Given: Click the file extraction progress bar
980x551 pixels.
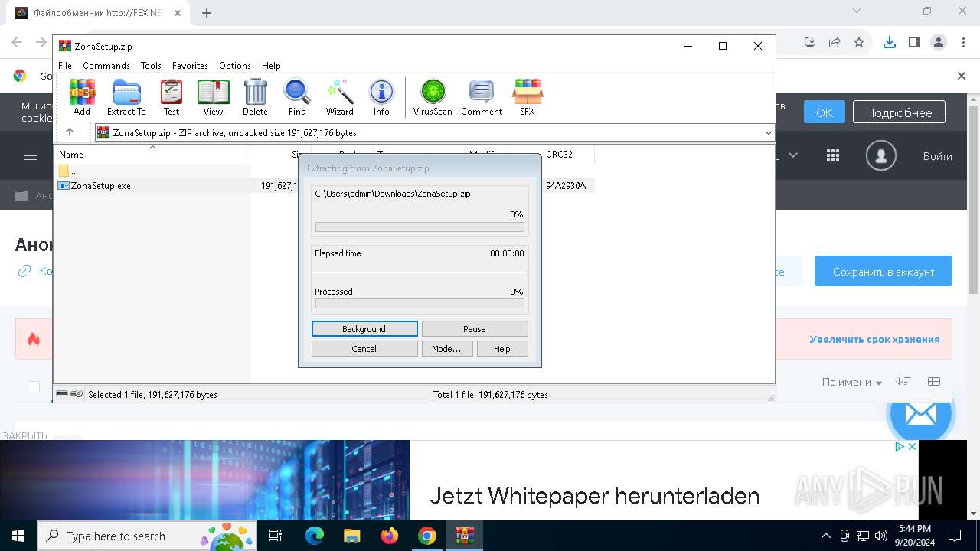Looking at the screenshot, I should (x=420, y=227).
